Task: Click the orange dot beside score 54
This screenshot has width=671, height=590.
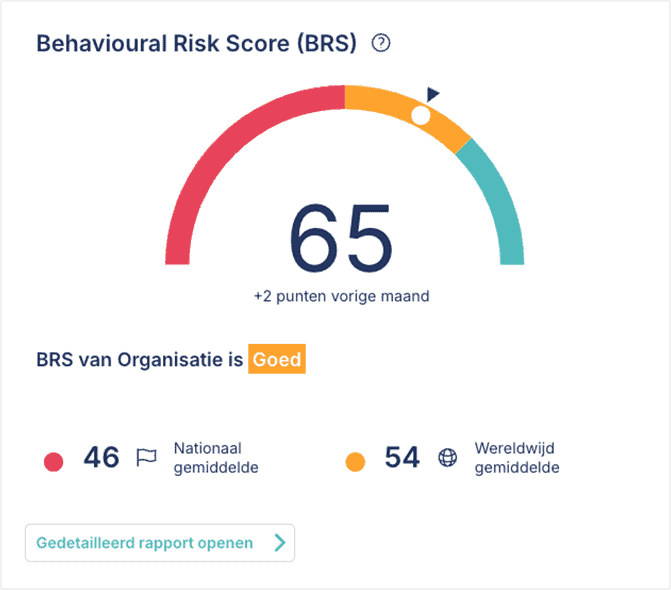Action: point(355,461)
